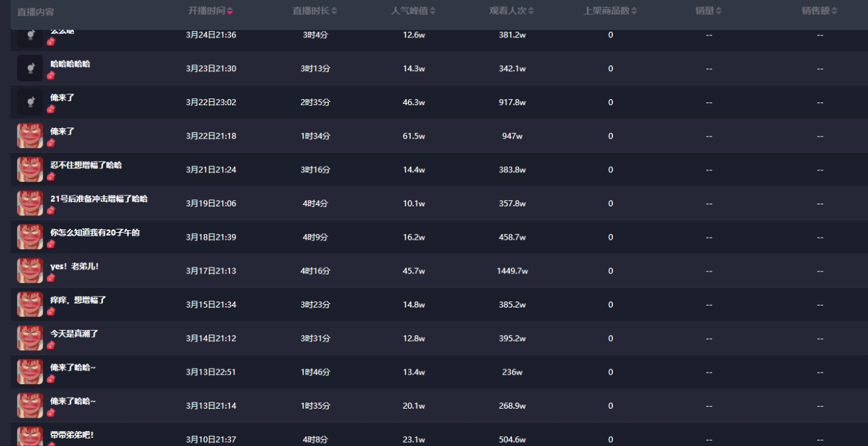
Task: Open thumbnail of 3月13日22:51 俺来了哈哈~ stream
Action: click(30, 372)
